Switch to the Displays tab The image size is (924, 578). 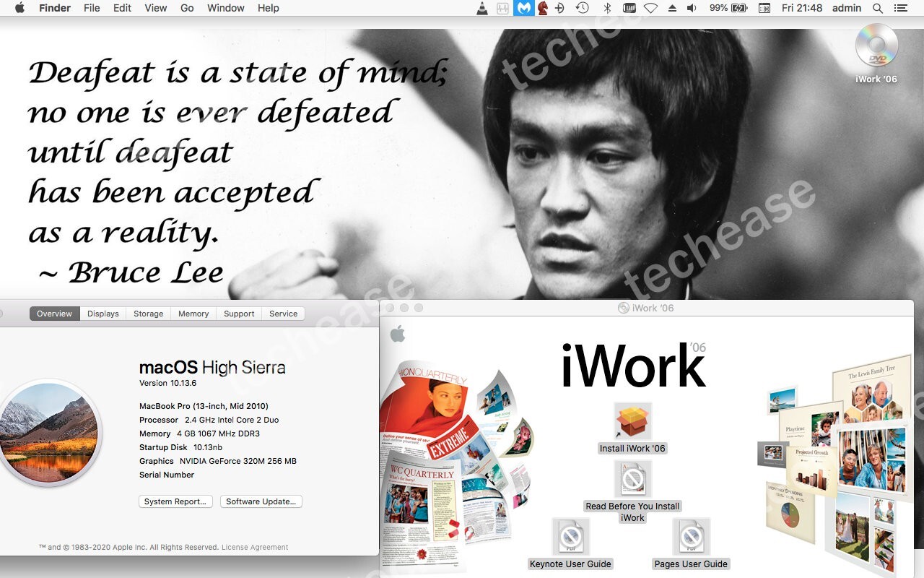[103, 314]
